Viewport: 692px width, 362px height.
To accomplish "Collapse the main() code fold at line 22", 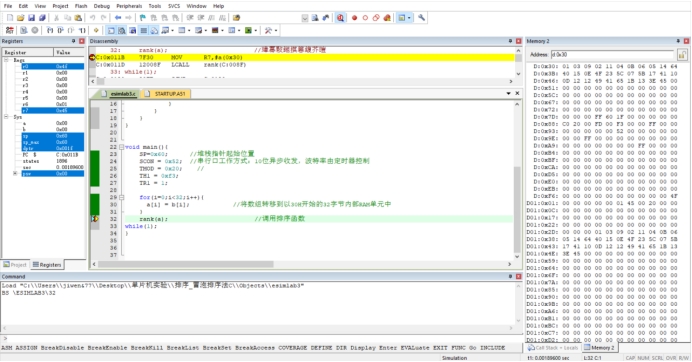I will coord(122,147).
